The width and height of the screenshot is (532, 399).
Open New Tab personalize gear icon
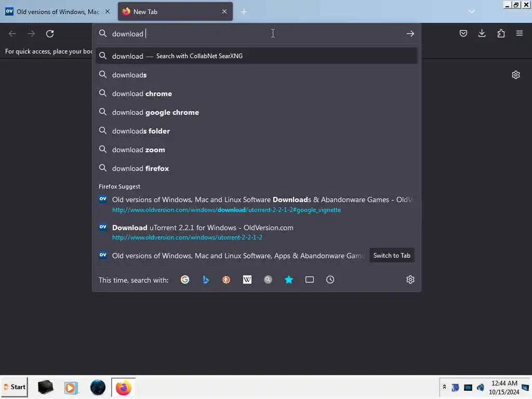point(516,75)
